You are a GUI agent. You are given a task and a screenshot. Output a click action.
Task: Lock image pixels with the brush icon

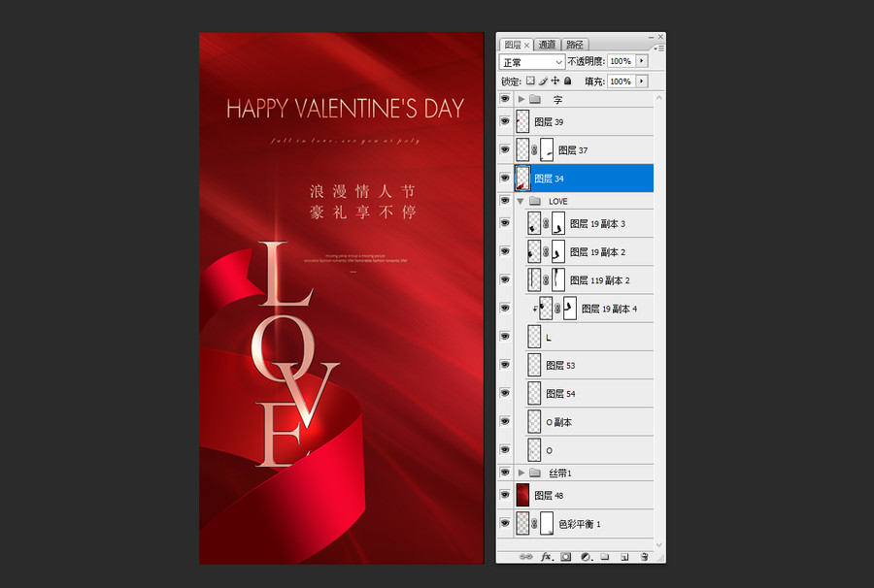point(543,81)
